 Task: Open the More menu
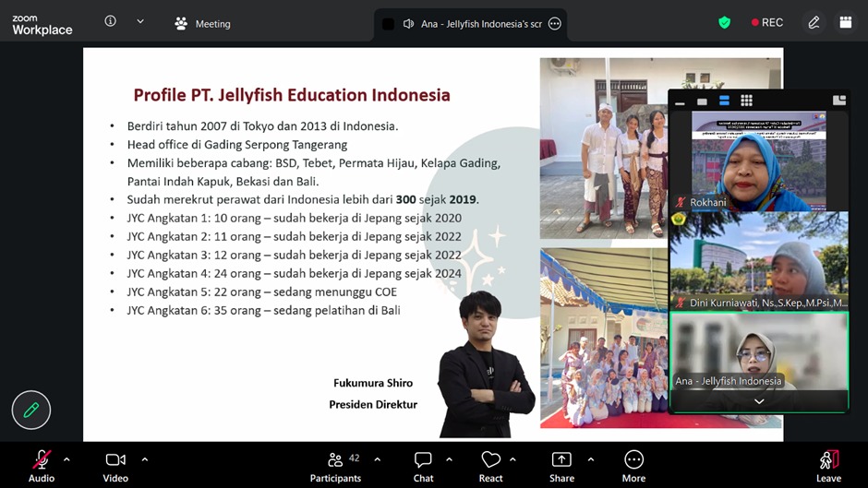click(633, 465)
